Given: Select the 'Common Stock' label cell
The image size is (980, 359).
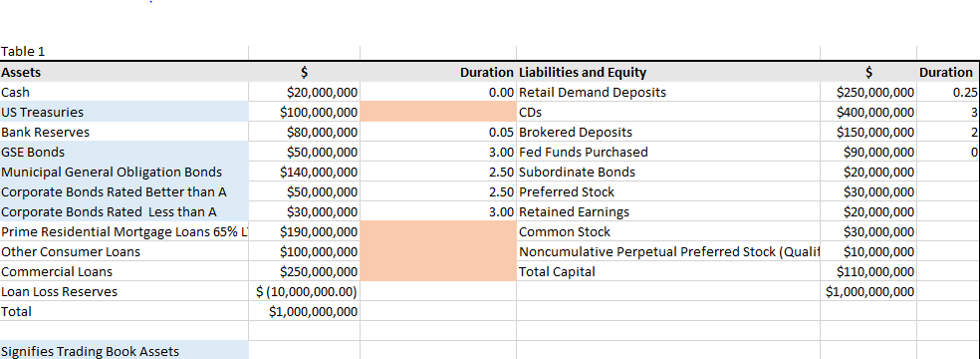Looking at the screenshot, I should (667, 232).
